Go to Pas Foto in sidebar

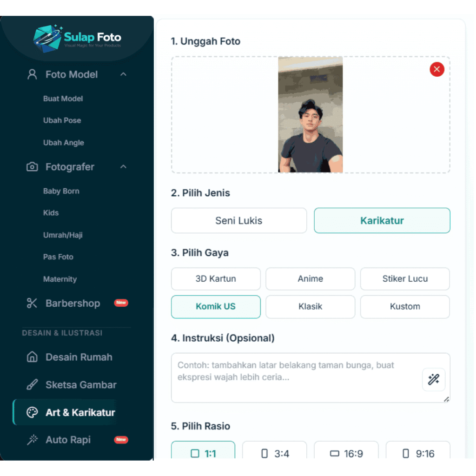tap(58, 257)
